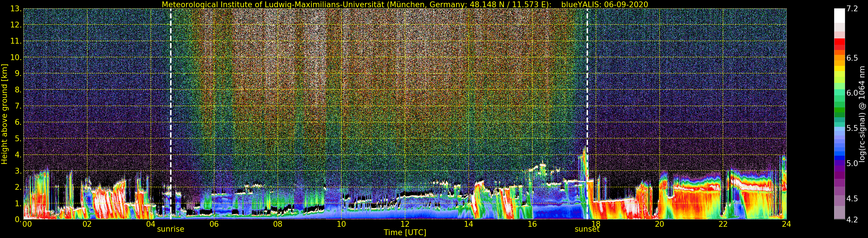This screenshot has width=868, height=238.
Task: Click the height axis tick label "11."
Action: [16, 41]
